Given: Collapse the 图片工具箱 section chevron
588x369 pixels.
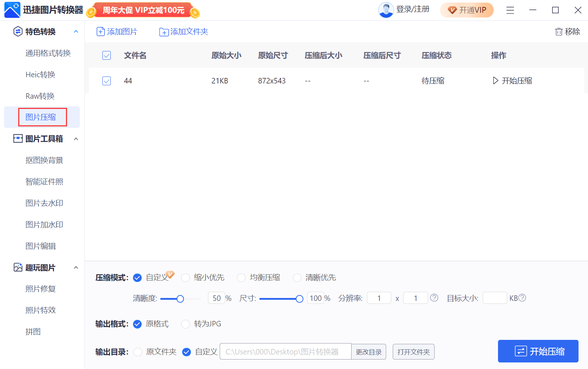Looking at the screenshot, I should pos(76,139).
